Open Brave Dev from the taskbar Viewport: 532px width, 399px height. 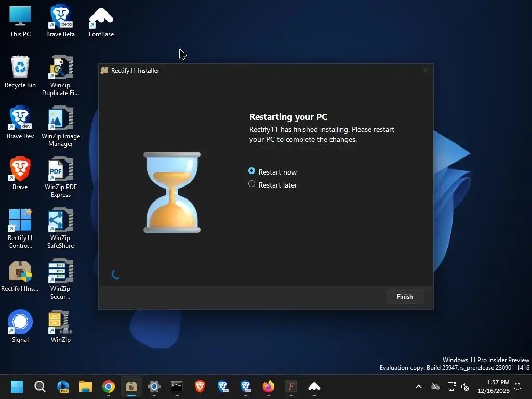point(222,387)
